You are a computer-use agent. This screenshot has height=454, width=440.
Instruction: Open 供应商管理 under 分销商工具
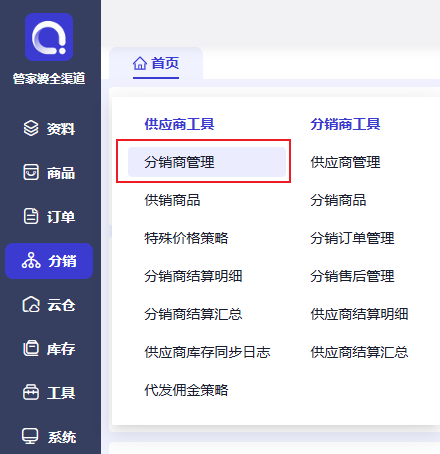[345, 162]
